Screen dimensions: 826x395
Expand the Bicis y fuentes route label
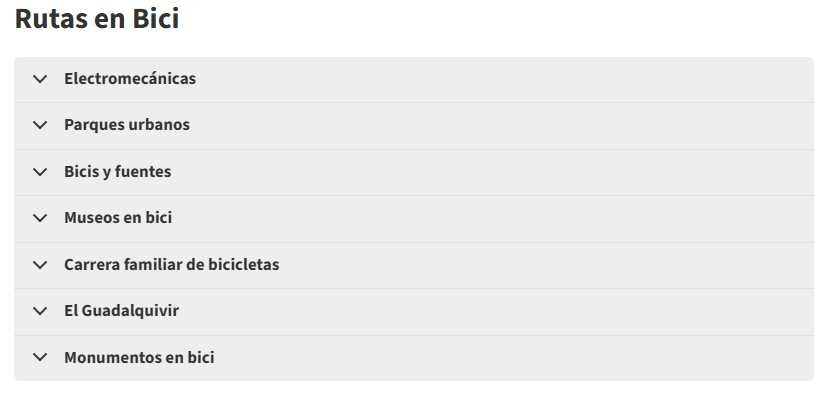pyautogui.click(x=117, y=172)
